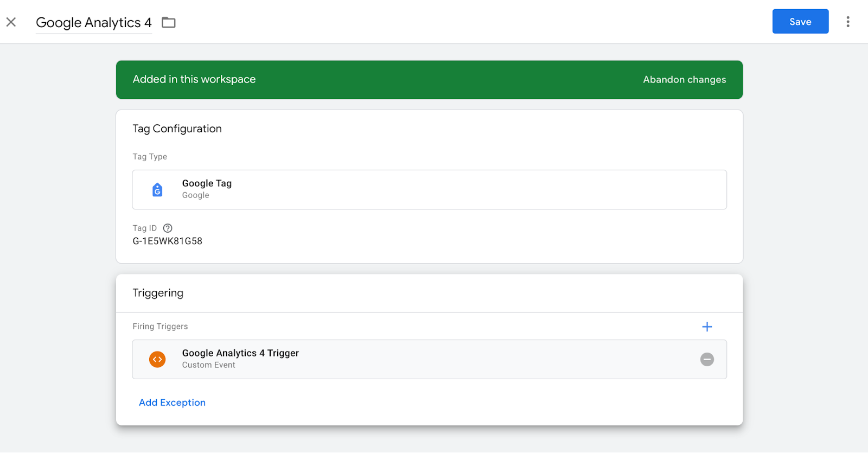Click the Firing Triggers label
The height and width of the screenshot is (453, 868).
[x=160, y=327]
